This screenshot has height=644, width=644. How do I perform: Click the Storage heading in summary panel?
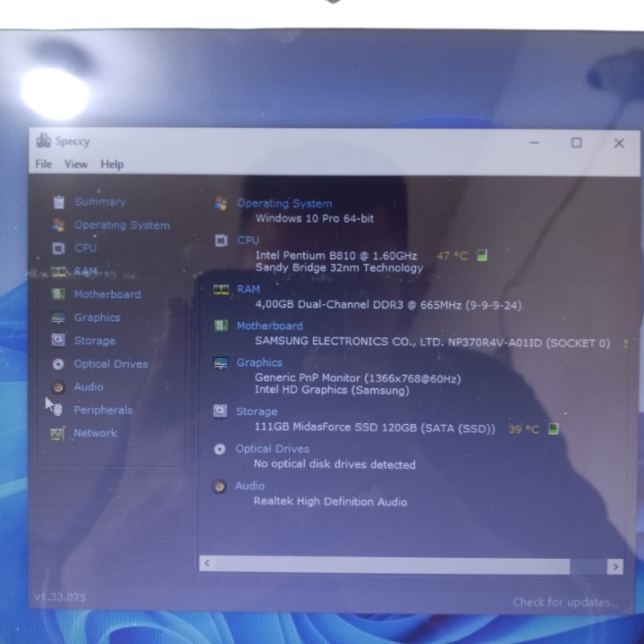pyautogui.click(x=257, y=411)
